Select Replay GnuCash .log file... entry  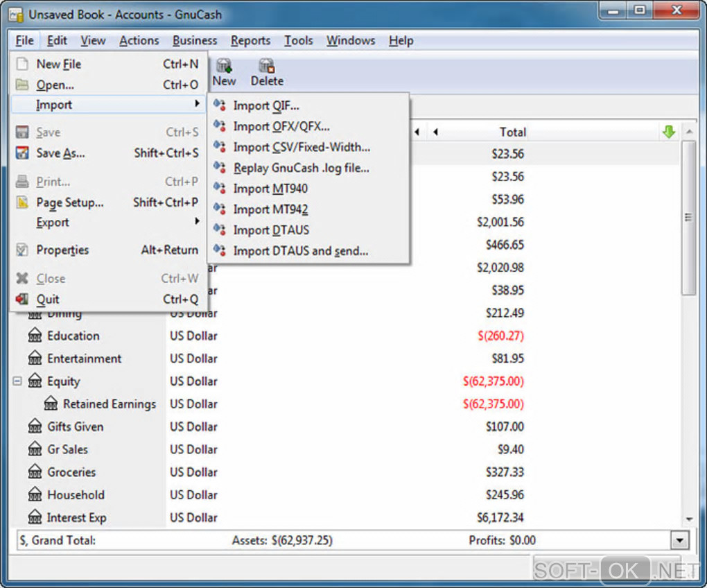[x=308, y=168]
